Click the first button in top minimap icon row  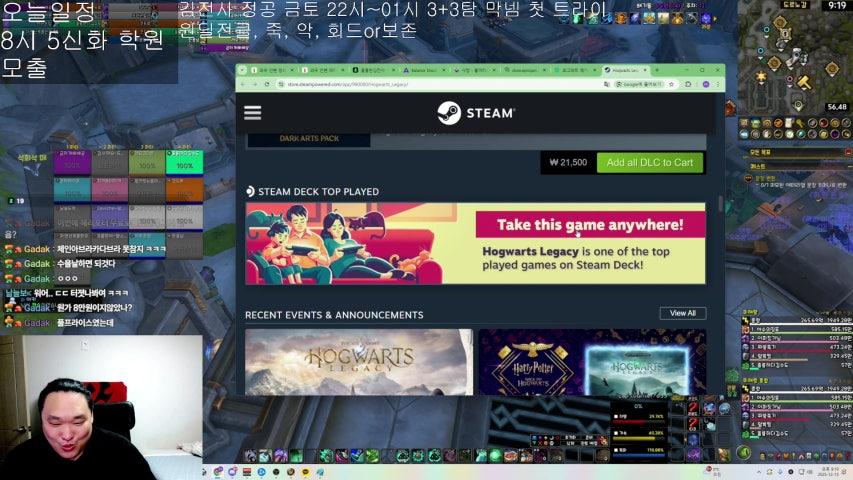[x=744, y=123]
